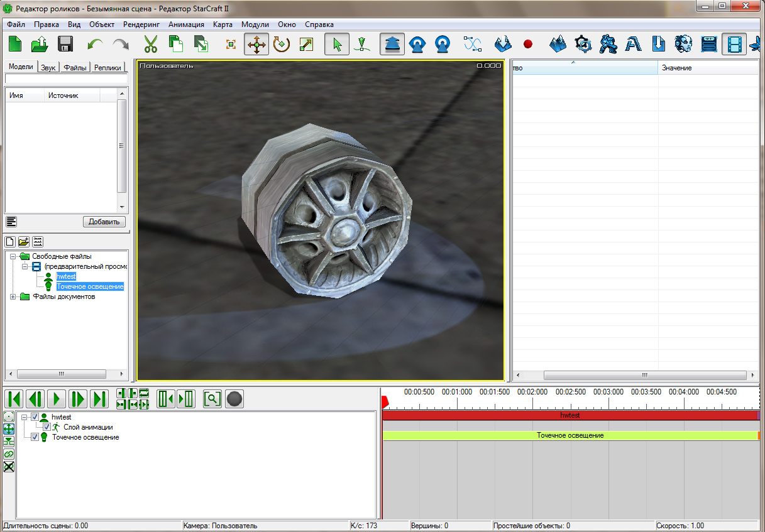The width and height of the screenshot is (765, 532).
Task: Click the blue up-arrow camera mode icon
Action: point(392,45)
